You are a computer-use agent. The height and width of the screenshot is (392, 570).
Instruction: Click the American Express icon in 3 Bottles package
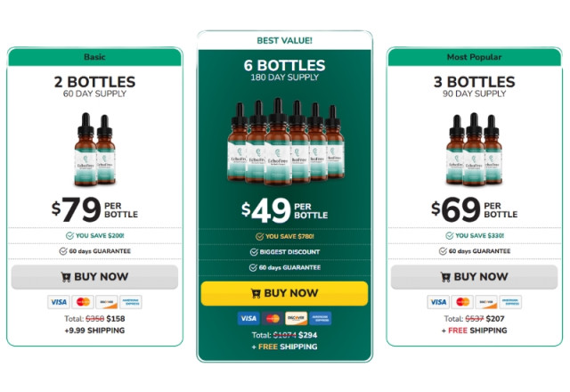pos(510,302)
